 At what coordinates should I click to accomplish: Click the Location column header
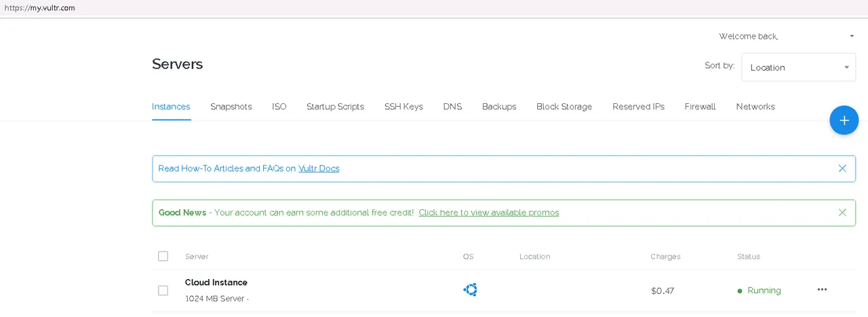534,257
